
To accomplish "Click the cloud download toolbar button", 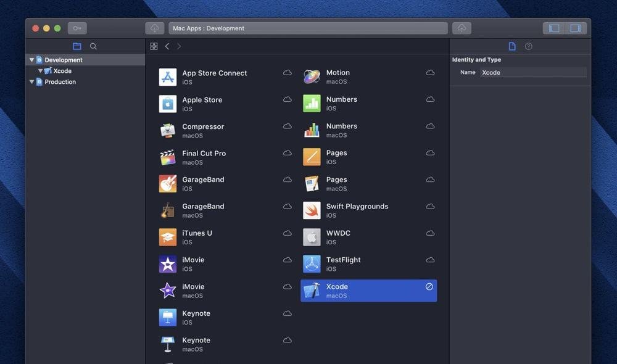I will [x=154, y=28].
